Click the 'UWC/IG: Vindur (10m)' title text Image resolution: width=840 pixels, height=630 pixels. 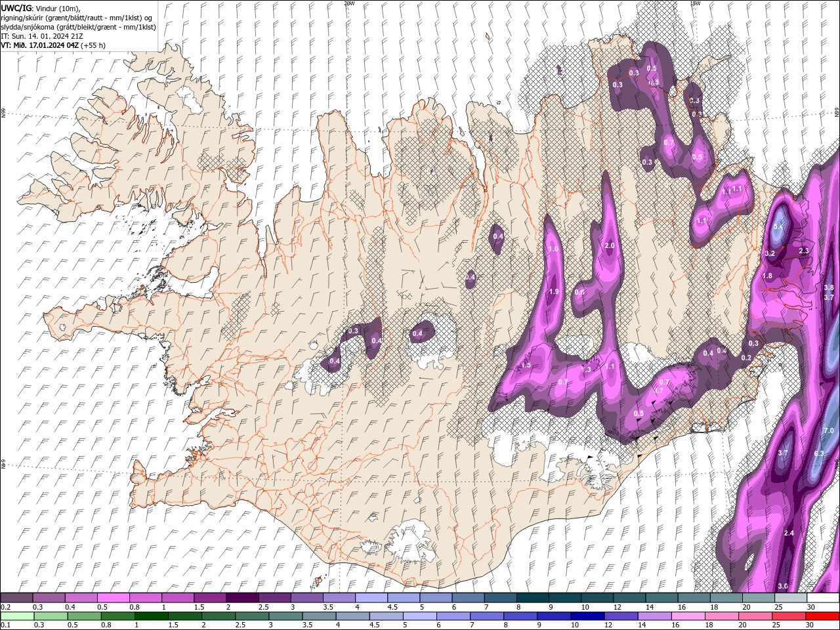(x=39, y=8)
